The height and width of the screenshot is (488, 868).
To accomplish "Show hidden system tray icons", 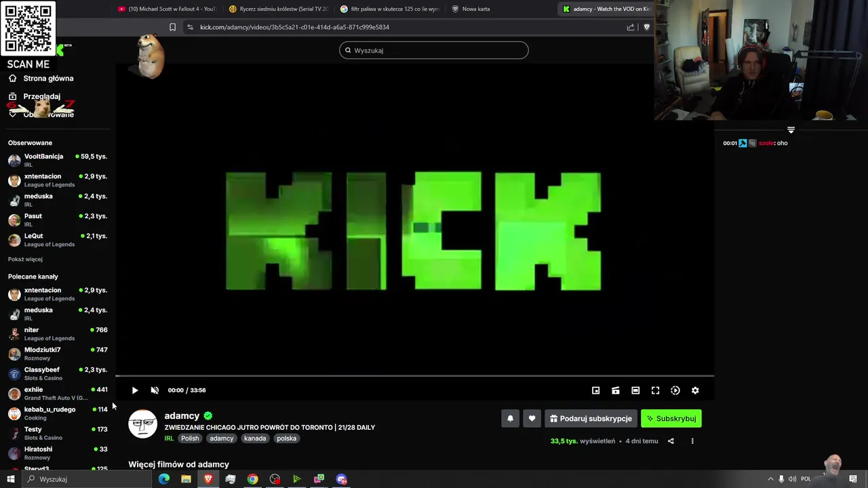I will 770,479.
